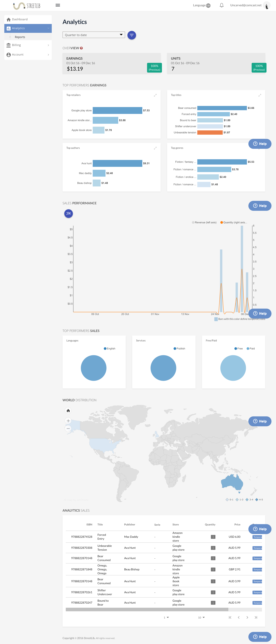Open the Dashboard menu item
This screenshot has height=644, width=276.
coord(28,20)
